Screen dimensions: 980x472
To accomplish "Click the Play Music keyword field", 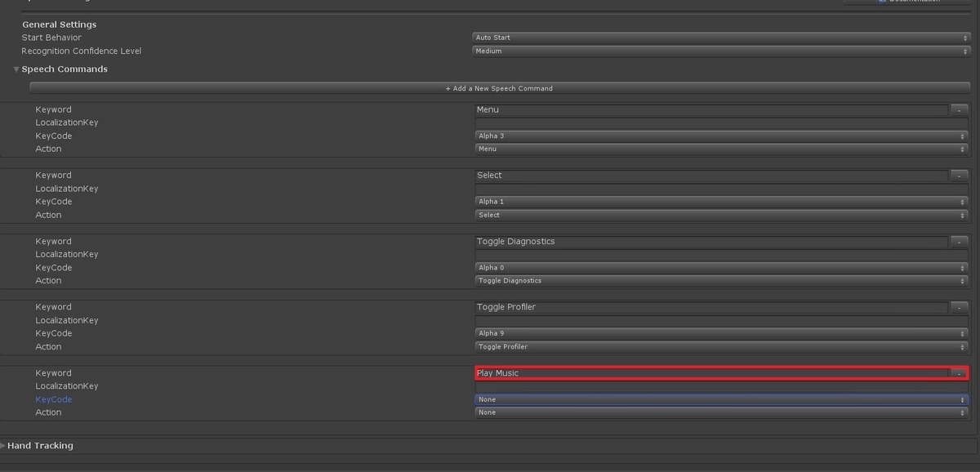I will (711, 373).
